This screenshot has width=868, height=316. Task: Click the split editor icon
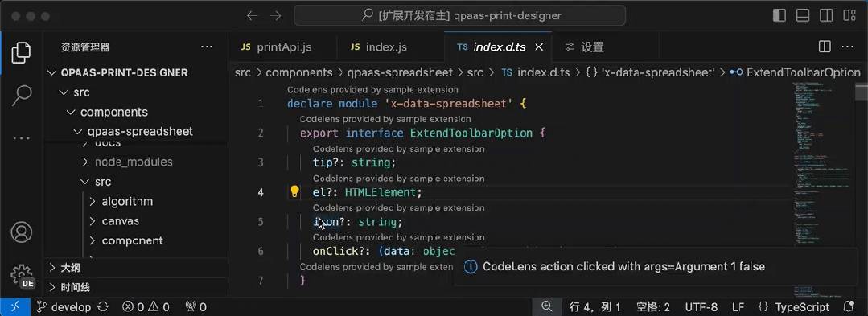825,47
